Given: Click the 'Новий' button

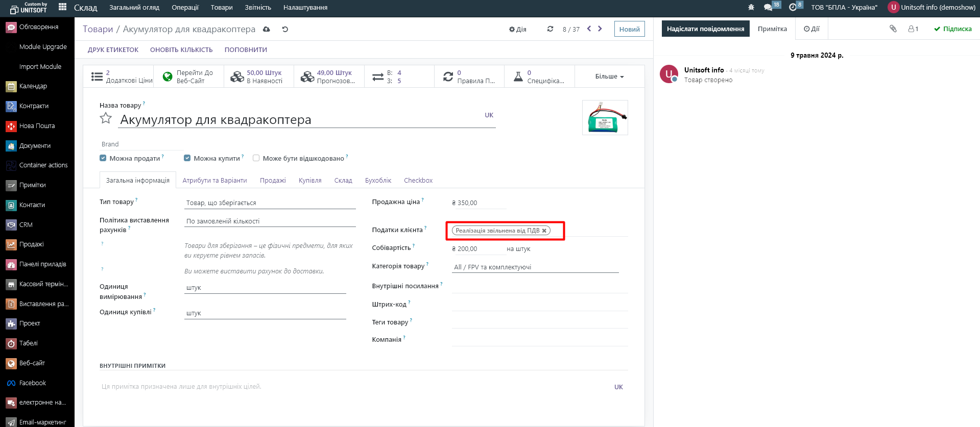Looking at the screenshot, I should 629,29.
